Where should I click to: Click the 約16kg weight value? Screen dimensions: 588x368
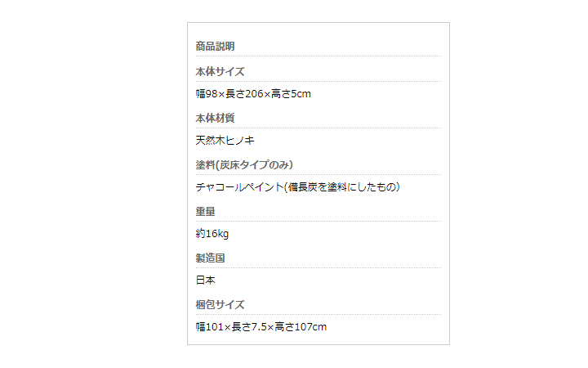click(x=212, y=234)
